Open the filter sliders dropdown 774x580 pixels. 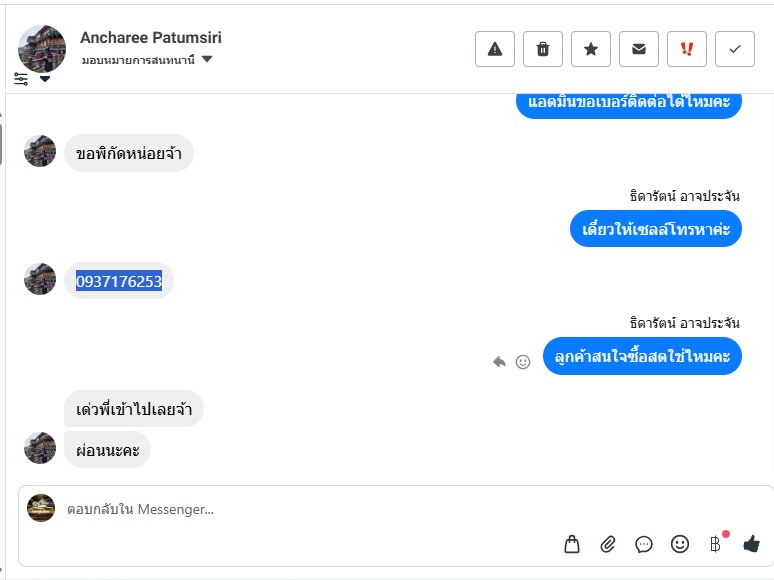click(x=32, y=78)
